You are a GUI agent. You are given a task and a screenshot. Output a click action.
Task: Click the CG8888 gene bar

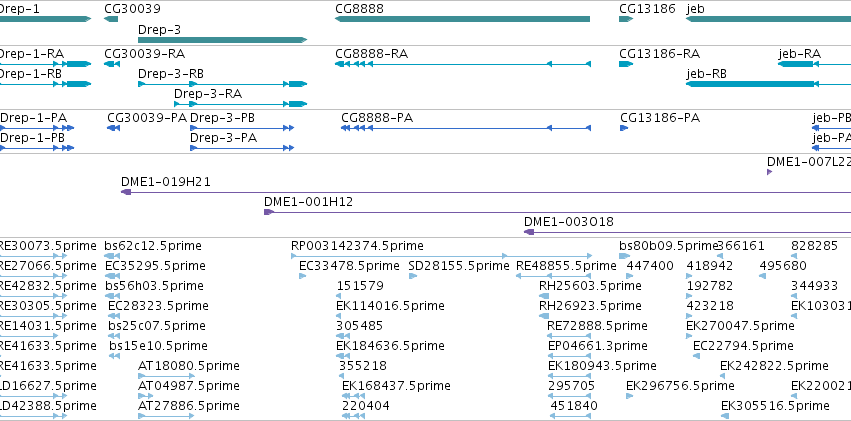(x=462, y=19)
